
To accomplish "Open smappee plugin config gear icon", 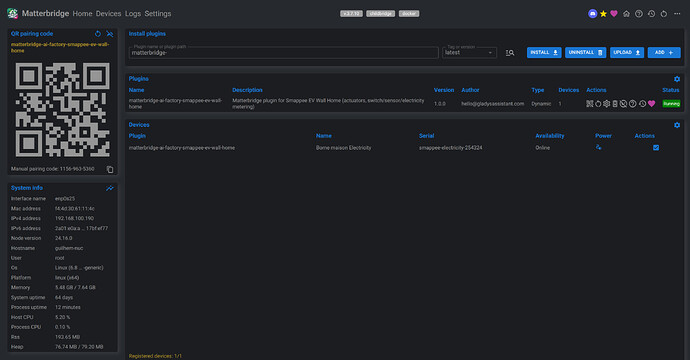I will pos(606,104).
